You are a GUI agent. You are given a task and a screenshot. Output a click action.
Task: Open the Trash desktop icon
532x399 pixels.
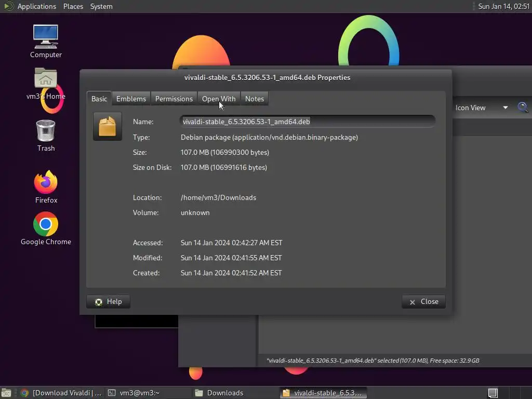coord(46,136)
